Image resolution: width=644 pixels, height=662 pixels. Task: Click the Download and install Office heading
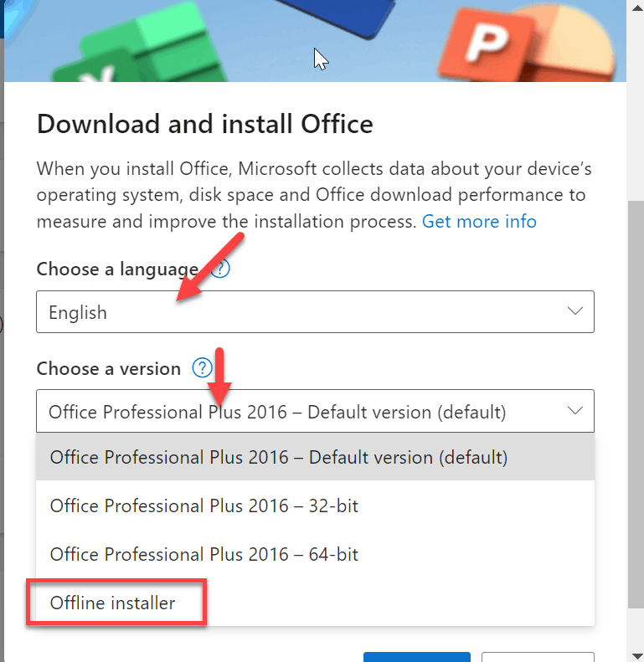click(205, 124)
